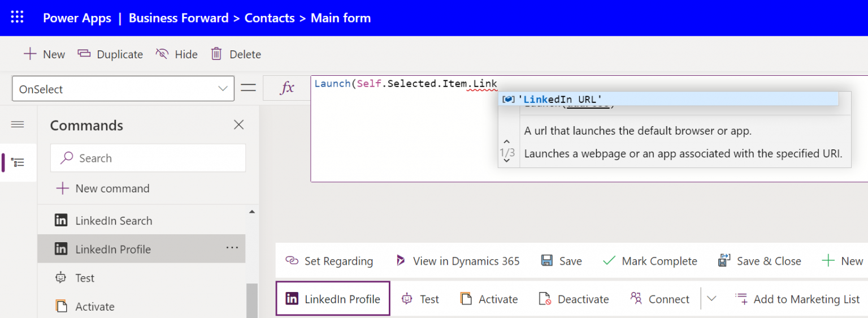Click Add to Marketing List

pyautogui.click(x=797, y=299)
